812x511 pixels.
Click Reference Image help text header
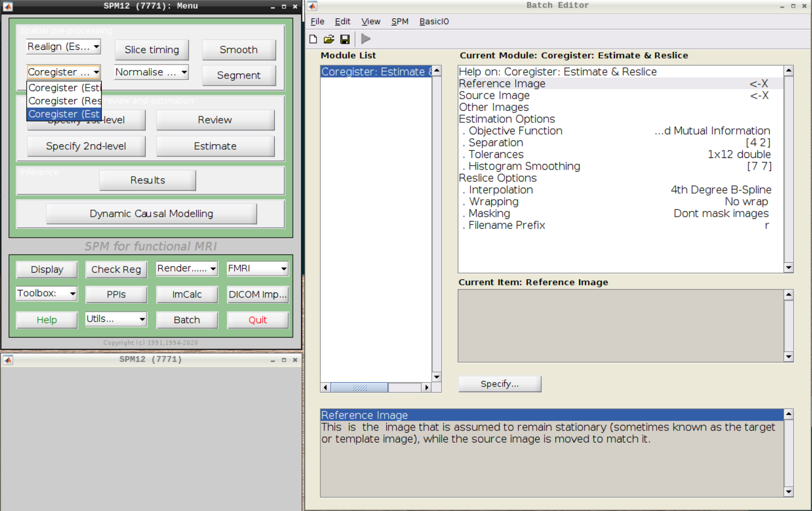(552, 415)
